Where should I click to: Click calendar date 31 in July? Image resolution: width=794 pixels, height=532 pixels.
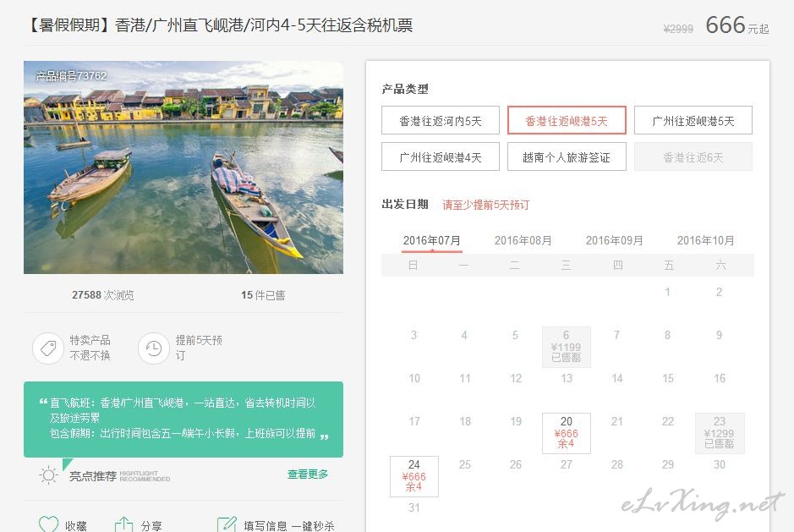pos(414,507)
